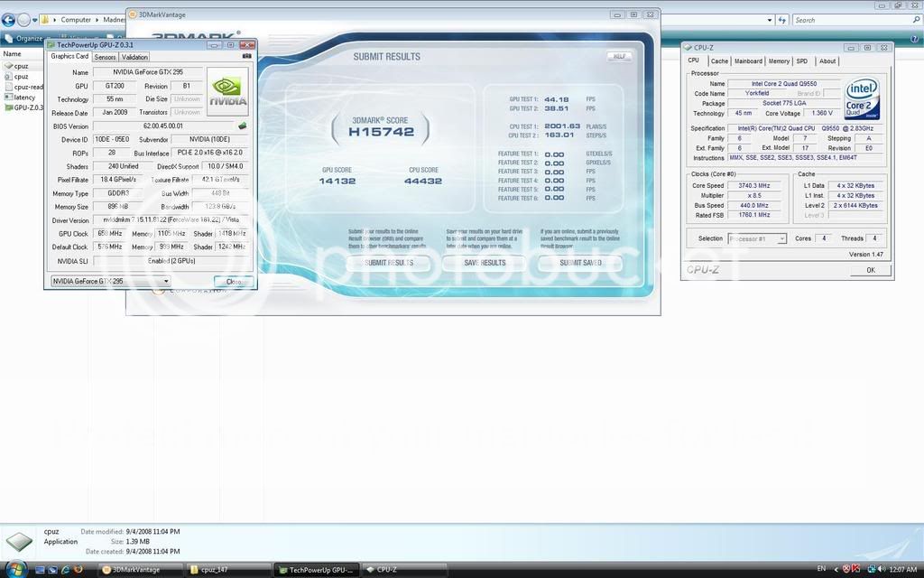
Task: Click the camera screenshot icon in GPU-Z titlebar
Action: 246,56
